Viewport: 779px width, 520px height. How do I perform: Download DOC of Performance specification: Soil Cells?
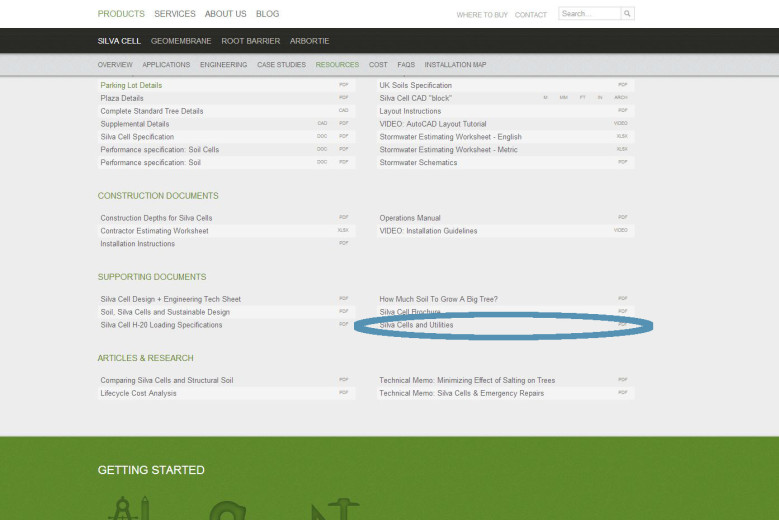click(x=322, y=149)
